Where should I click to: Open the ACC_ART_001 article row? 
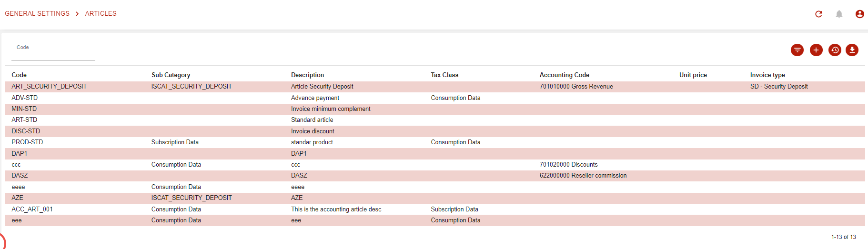(32, 209)
